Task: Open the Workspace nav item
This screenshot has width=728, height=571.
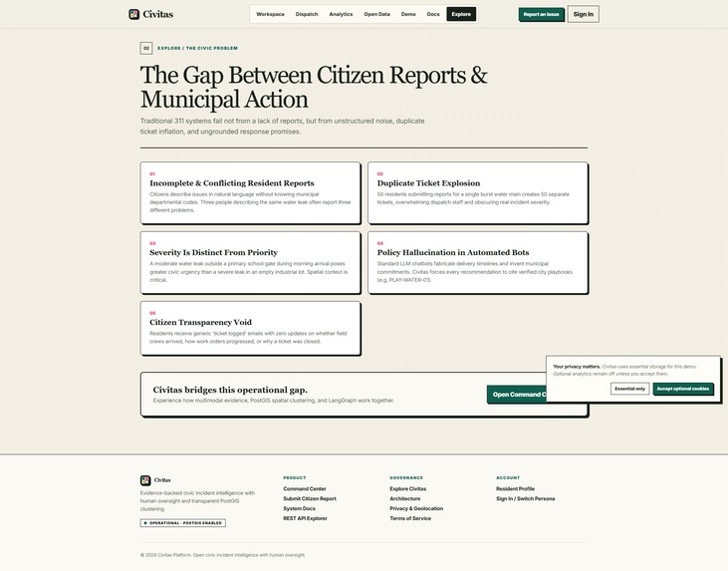Action: click(x=270, y=14)
